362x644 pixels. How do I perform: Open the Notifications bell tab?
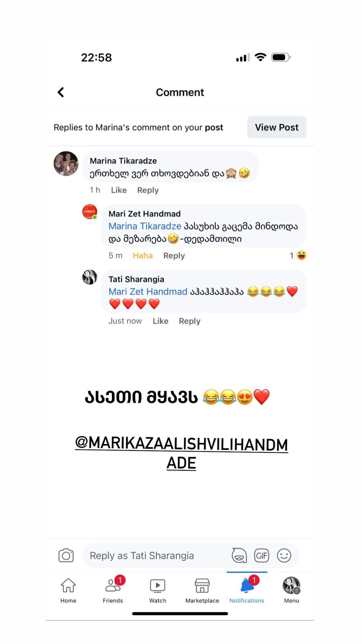[247, 591]
